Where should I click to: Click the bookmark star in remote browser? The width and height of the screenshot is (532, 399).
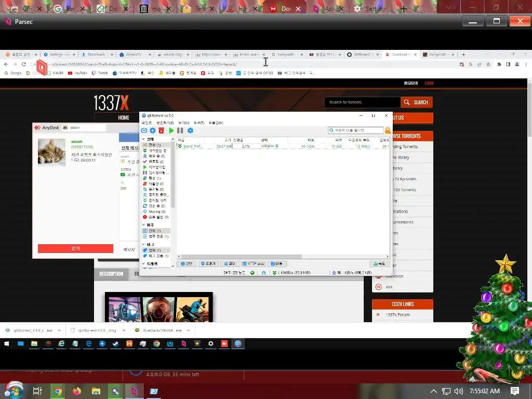click(x=488, y=64)
